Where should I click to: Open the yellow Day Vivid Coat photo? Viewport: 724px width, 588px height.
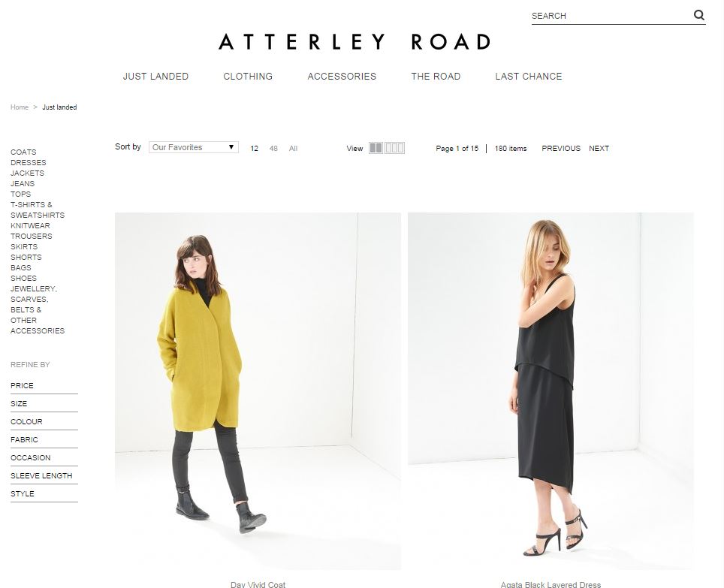coord(258,391)
